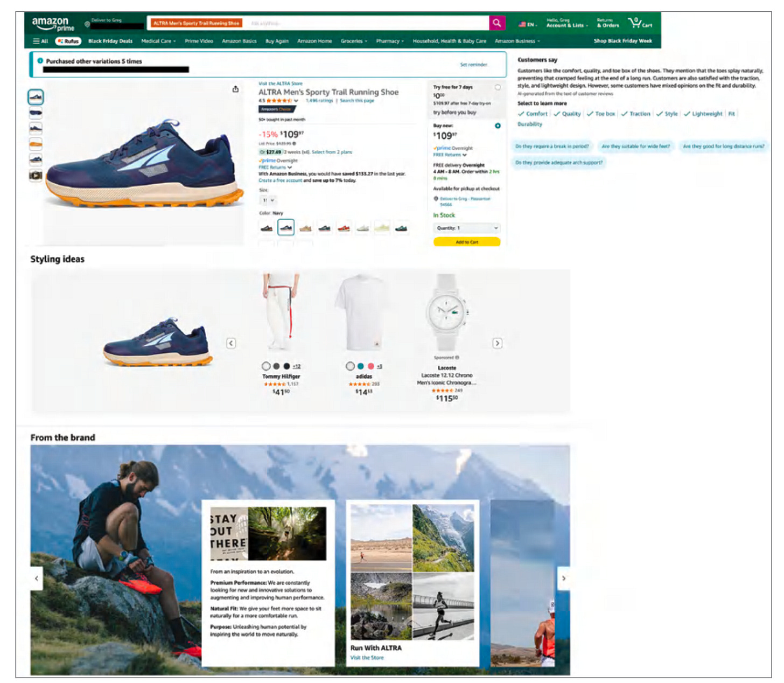Toggle the Comfort review topic
Image resolution: width=784 pixels, height=683 pixels.
coord(533,114)
